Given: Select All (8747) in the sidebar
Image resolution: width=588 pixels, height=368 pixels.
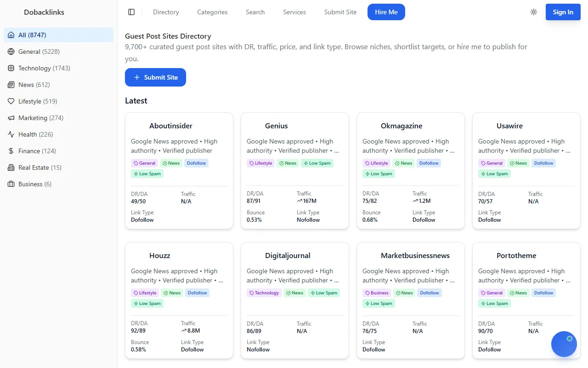Looking at the screenshot, I should point(32,35).
